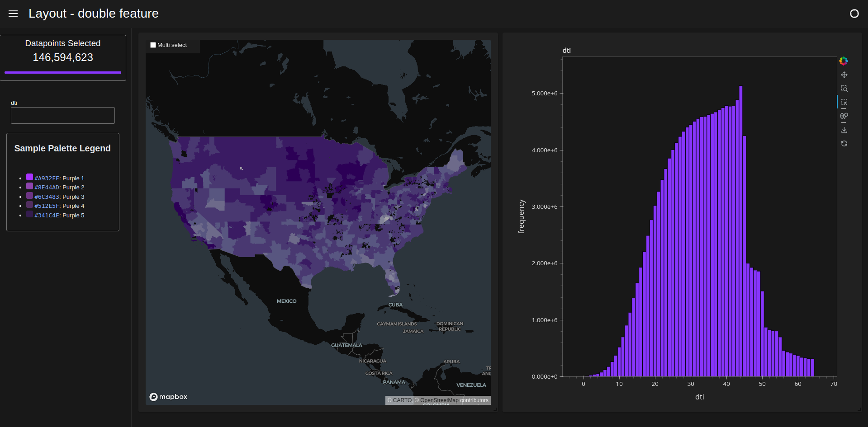Click the dti chart title

click(566, 51)
